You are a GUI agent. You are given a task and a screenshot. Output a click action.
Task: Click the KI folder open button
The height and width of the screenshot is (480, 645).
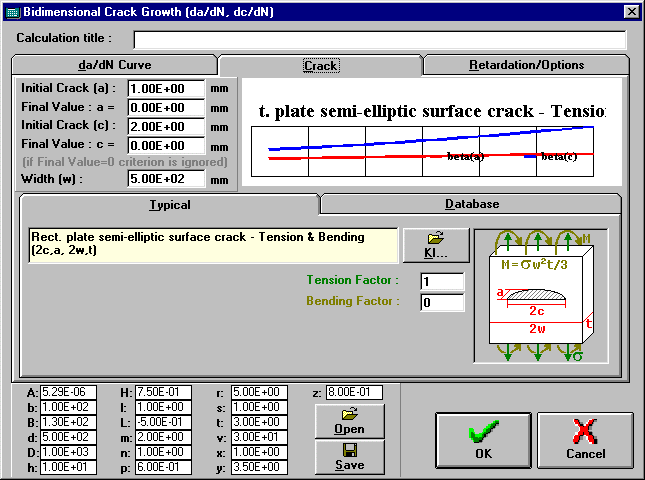click(435, 245)
